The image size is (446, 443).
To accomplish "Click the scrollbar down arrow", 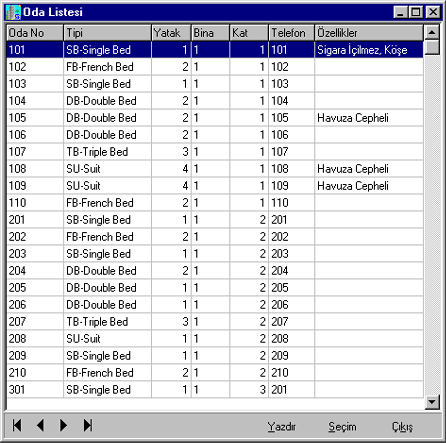I will pos(432,402).
